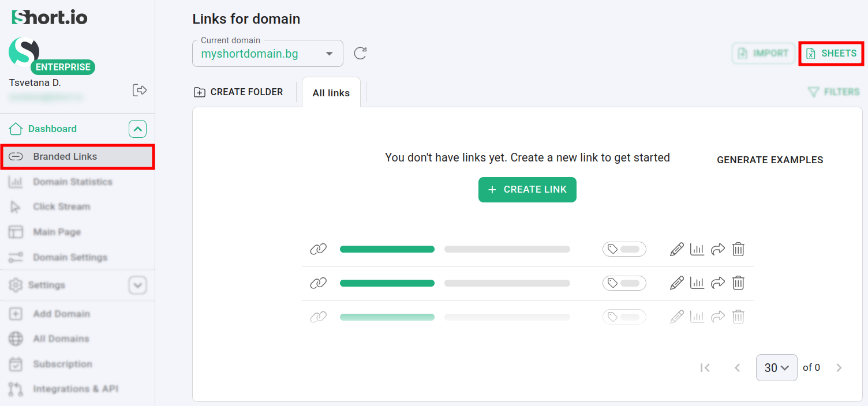Click GENERATE EXAMPLES
The width and height of the screenshot is (868, 406).
[x=769, y=160]
